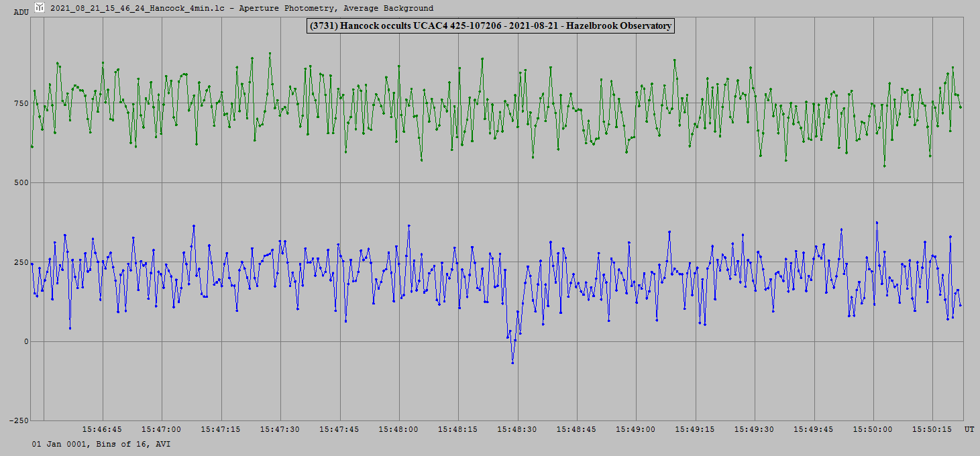
Task: Click the 15:47:00 time axis label
Action: point(161,429)
